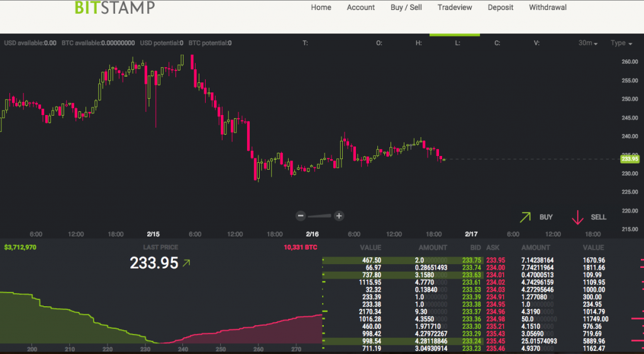Click ask amount 7.14238164
The height and width of the screenshot is (354, 644).
pos(538,260)
